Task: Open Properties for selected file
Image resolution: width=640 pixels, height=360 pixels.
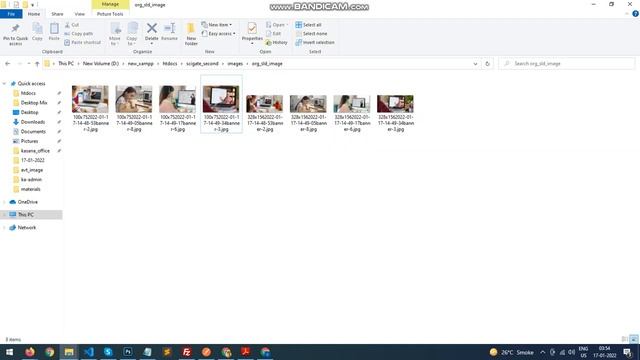Action: (252, 32)
